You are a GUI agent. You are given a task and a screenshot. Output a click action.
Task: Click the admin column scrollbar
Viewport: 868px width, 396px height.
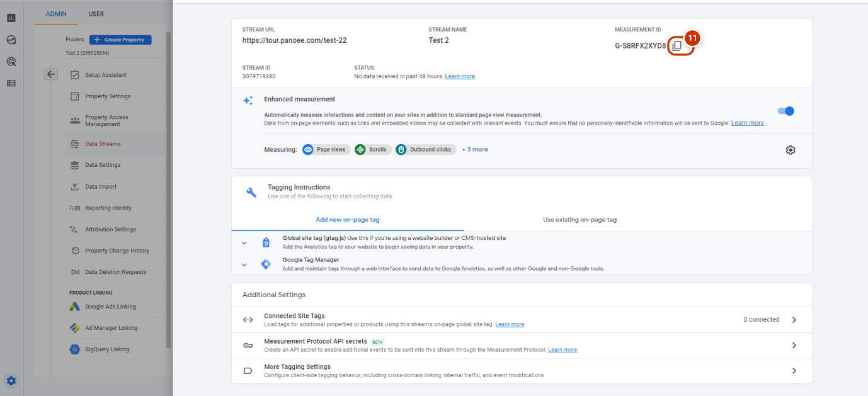pos(168,189)
